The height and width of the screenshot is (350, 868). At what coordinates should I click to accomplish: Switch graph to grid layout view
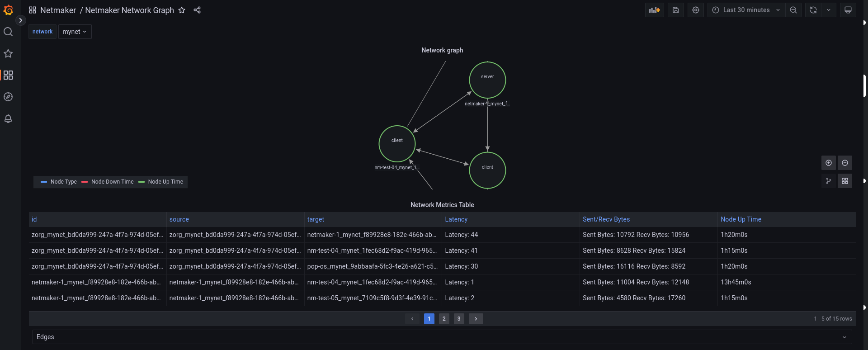click(844, 181)
